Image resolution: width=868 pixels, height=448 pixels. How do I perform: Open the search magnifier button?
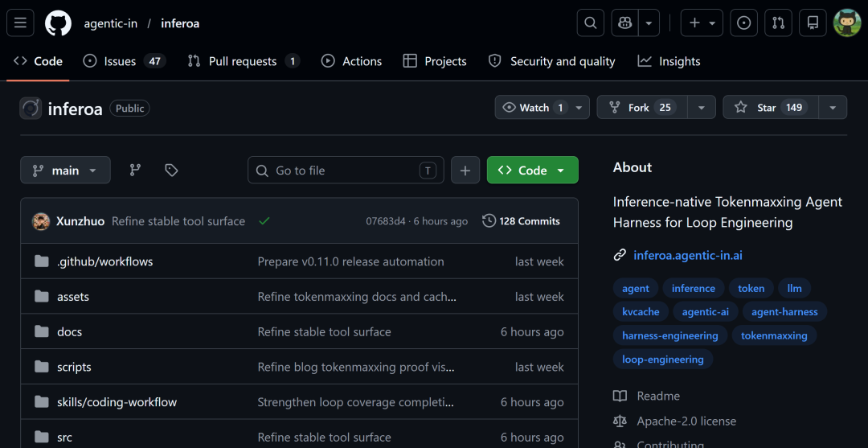point(591,23)
